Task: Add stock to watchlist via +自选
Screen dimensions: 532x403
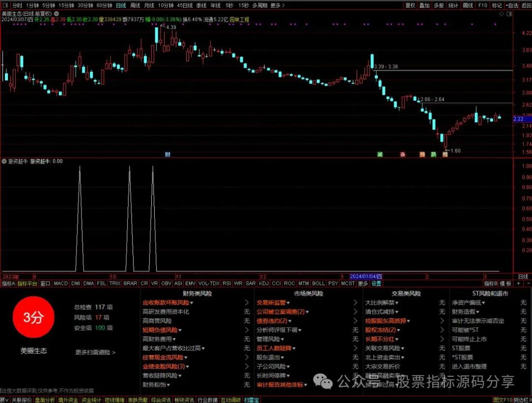Action: click(512, 5)
